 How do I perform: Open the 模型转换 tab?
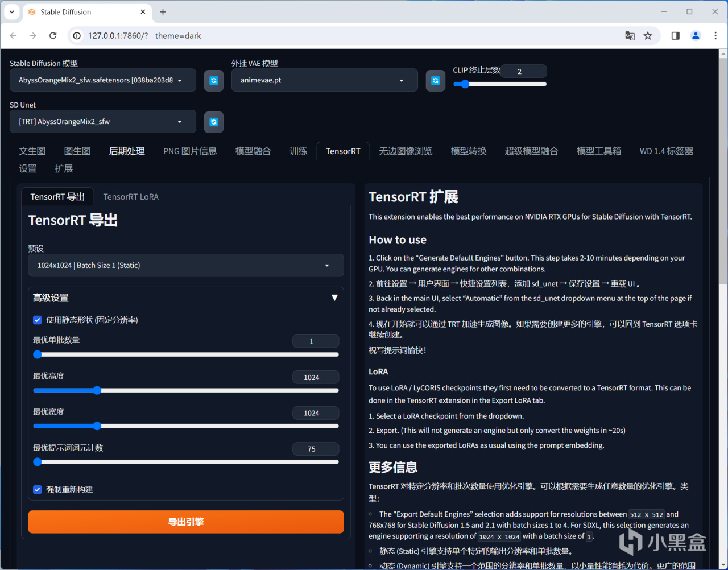click(x=469, y=151)
